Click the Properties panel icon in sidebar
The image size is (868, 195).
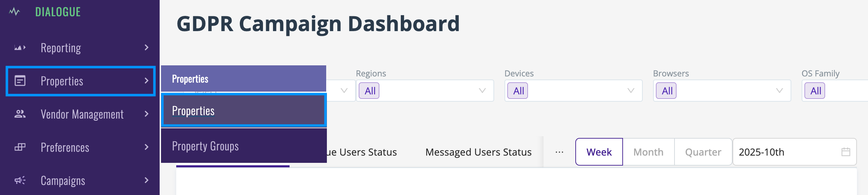20,81
